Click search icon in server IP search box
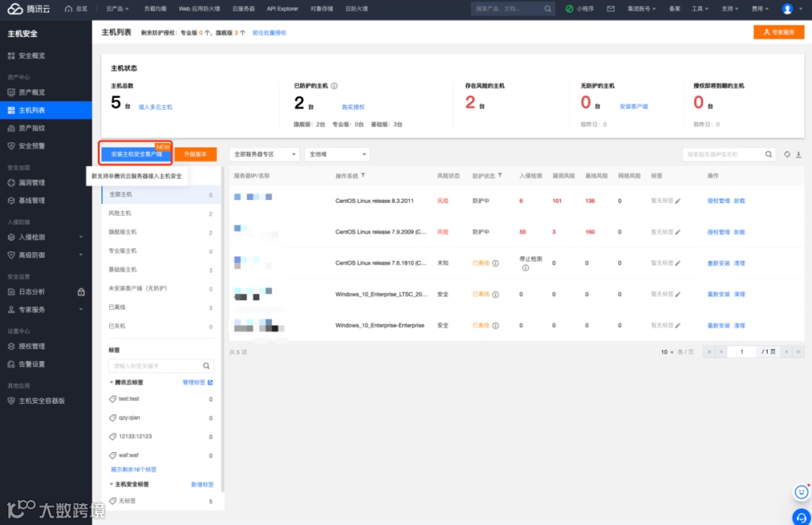Screen dimensions: 812x525 pos(768,154)
